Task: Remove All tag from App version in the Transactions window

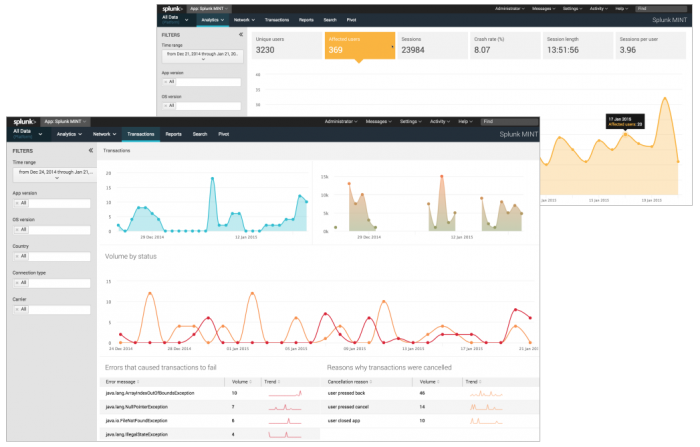Action: coord(17,203)
